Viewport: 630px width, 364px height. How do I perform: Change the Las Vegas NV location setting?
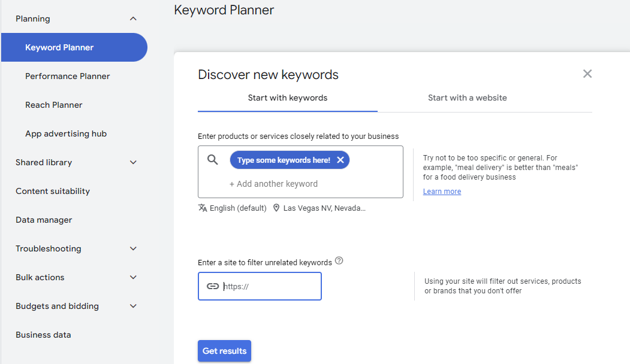tap(324, 208)
